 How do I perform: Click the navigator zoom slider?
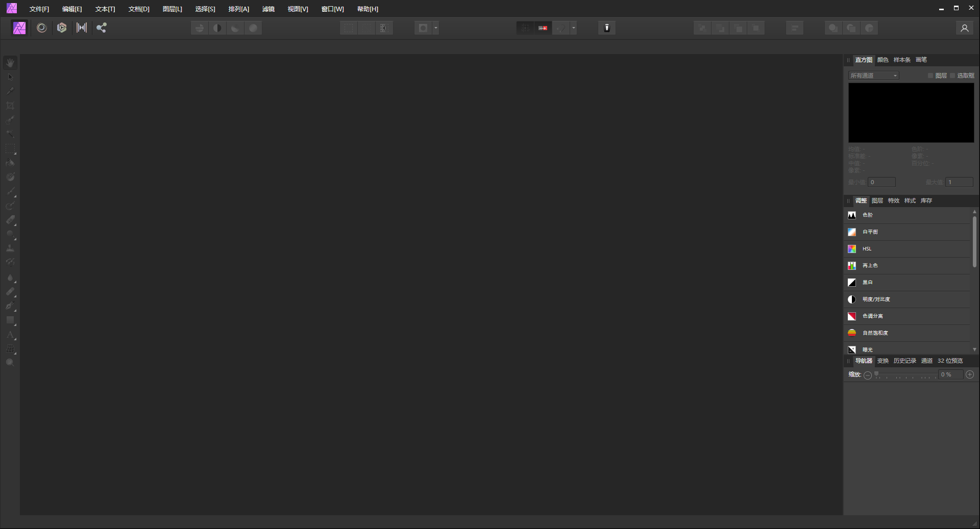pyautogui.click(x=905, y=375)
